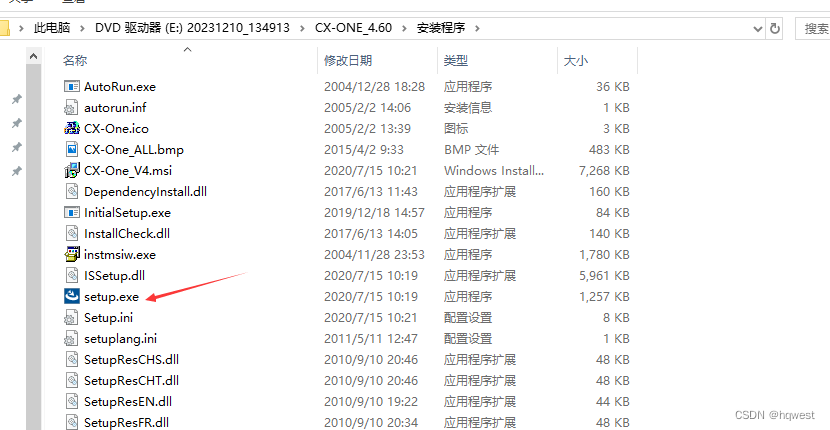Click the DependencyInstall.dll file icon
This screenshot has height=430, width=830.
pyautogui.click(x=71, y=191)
